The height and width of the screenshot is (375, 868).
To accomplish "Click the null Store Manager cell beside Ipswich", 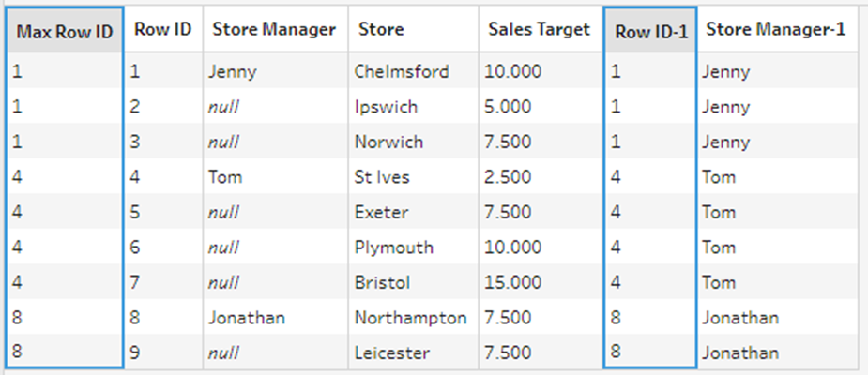I will click(225, 107).
